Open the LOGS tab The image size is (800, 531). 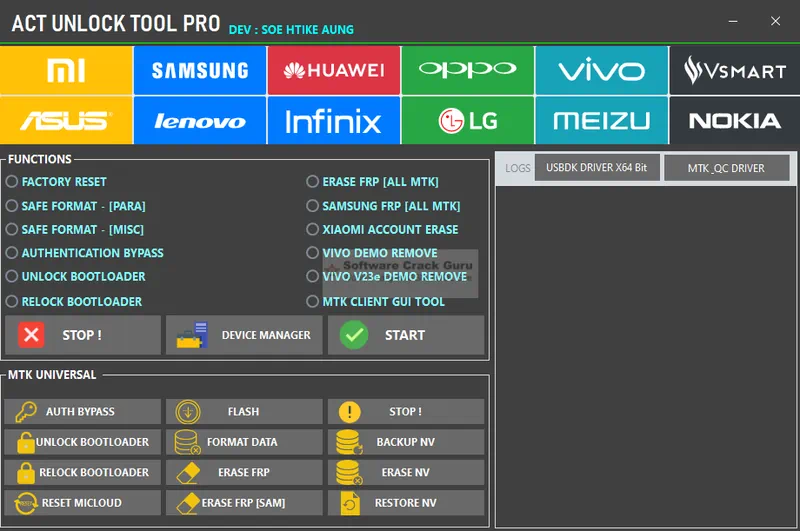pos(517,168)
